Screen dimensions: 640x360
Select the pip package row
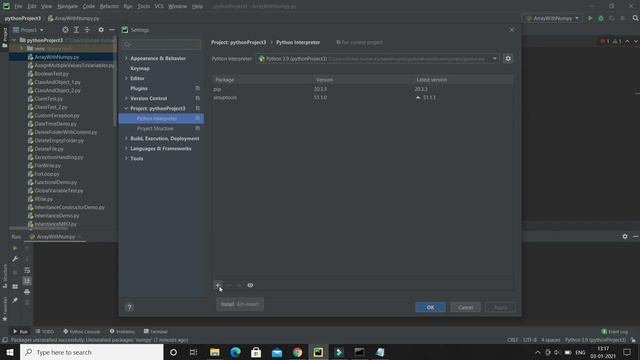(362, 89)
